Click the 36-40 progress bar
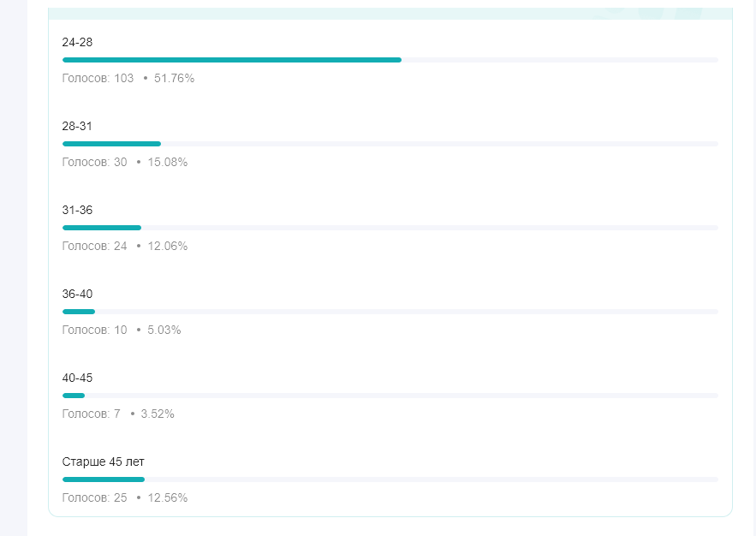 pos(390,312)
